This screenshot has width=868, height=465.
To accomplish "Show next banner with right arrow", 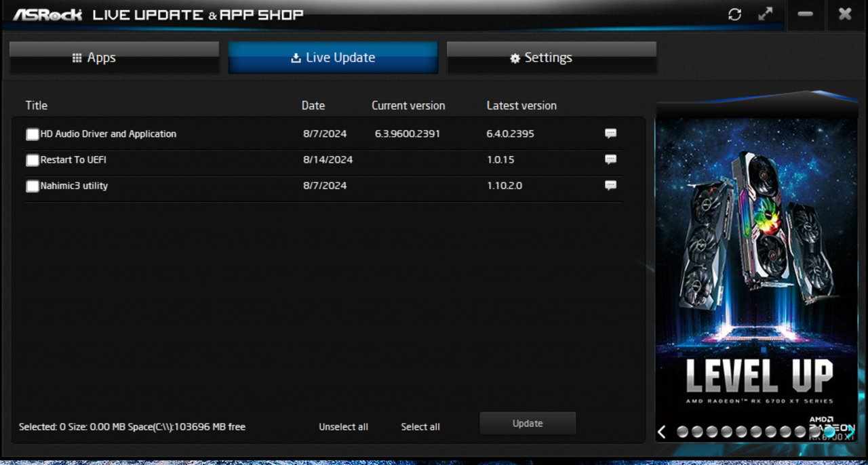I will [850, 430].
